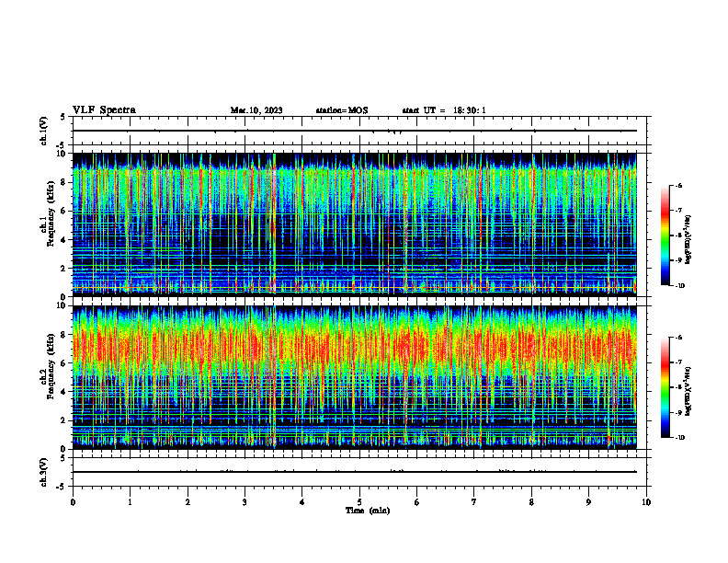The image size is (728, 563).
Task: Click time axis tick label "5" under the plots
Action: point(359,502)
